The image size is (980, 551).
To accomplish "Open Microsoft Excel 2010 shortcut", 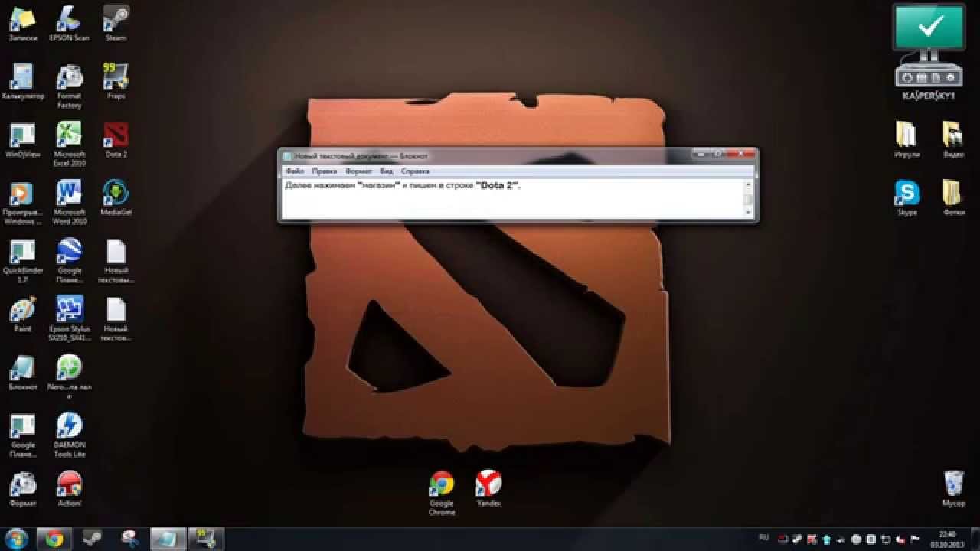I will [69, 135].
